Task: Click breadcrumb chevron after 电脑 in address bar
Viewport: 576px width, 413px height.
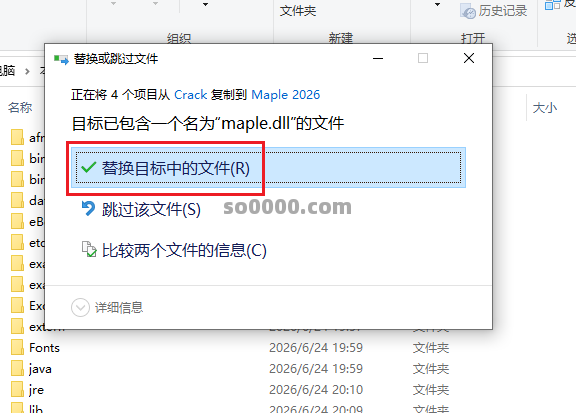Action: click(x=27, y=71)
